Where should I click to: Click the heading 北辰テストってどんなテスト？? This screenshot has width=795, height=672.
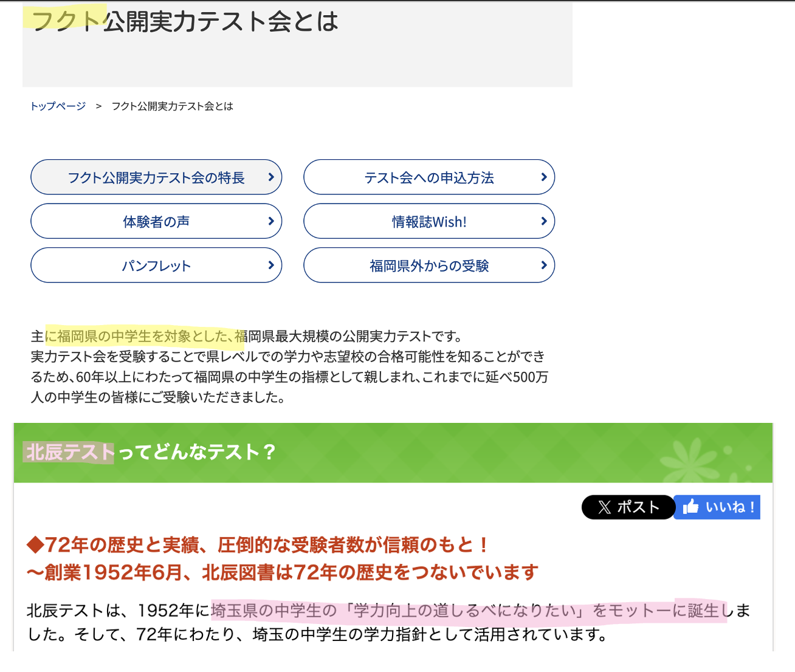click(151, 452)
